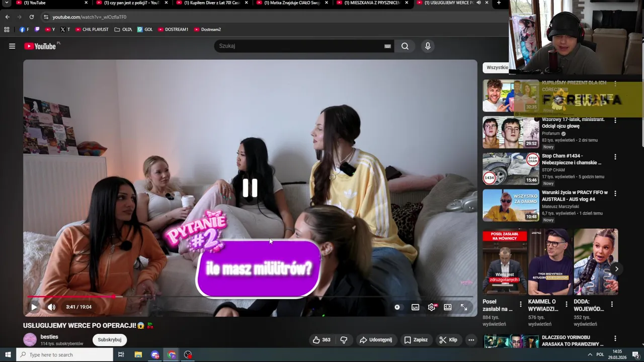Open the besties channel name link
The height and width of the screenshot is (362, 644).
tap(49, 337)
